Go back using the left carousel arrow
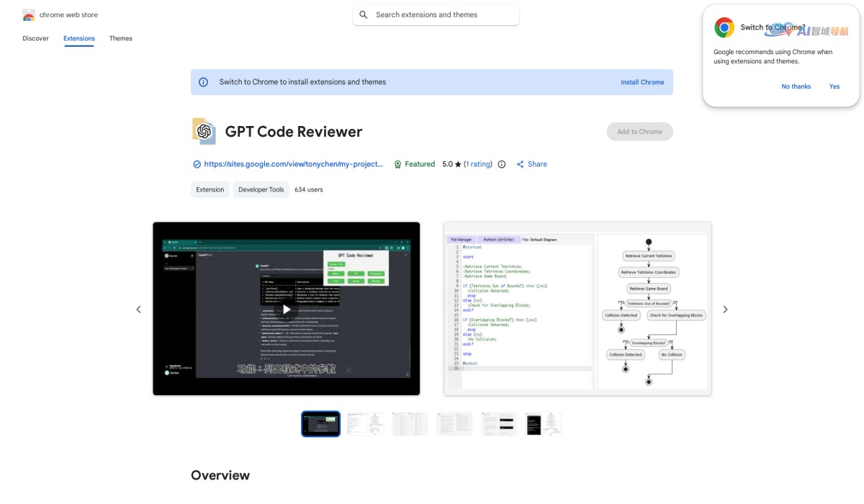The height and width of the screenshot is (504, 864). coord(138,309)
